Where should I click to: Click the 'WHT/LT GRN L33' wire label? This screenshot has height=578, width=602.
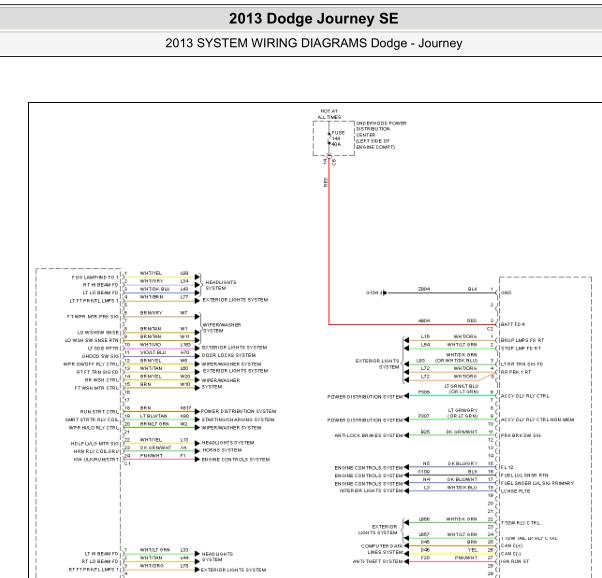point(164,550)
